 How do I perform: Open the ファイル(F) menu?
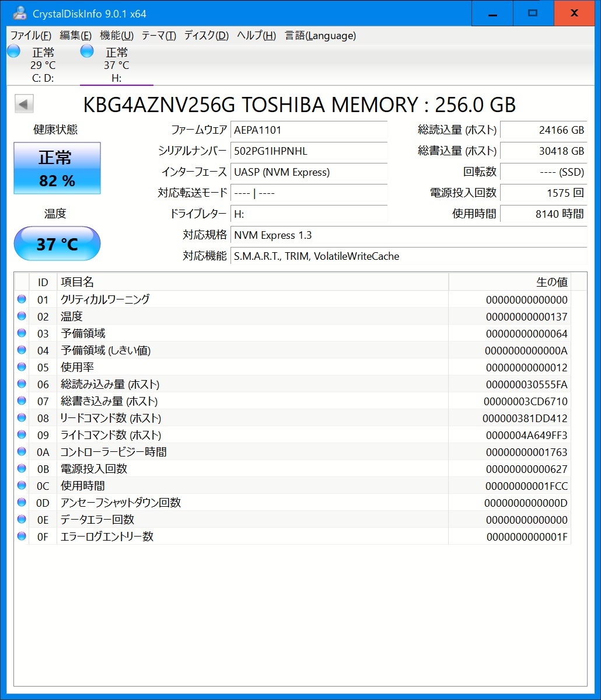31,35
